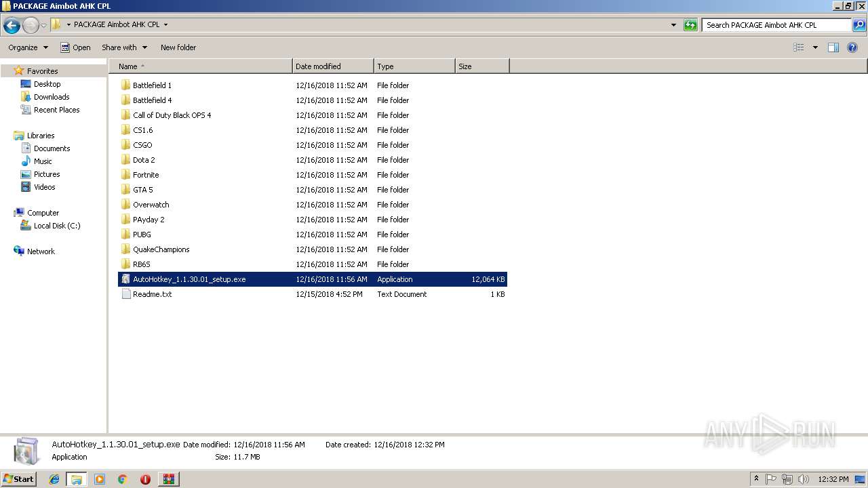Select the Readme.txt file icon

click(125, 294)
